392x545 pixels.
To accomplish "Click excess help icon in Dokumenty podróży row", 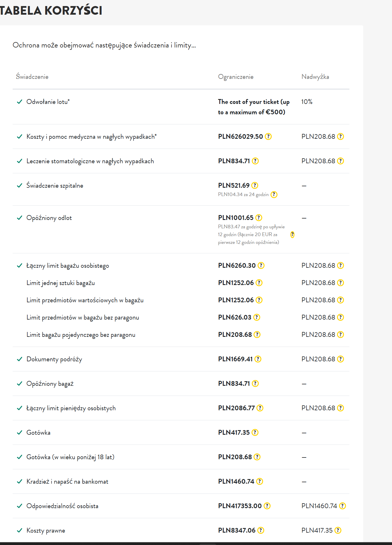I will click(340, 359).
